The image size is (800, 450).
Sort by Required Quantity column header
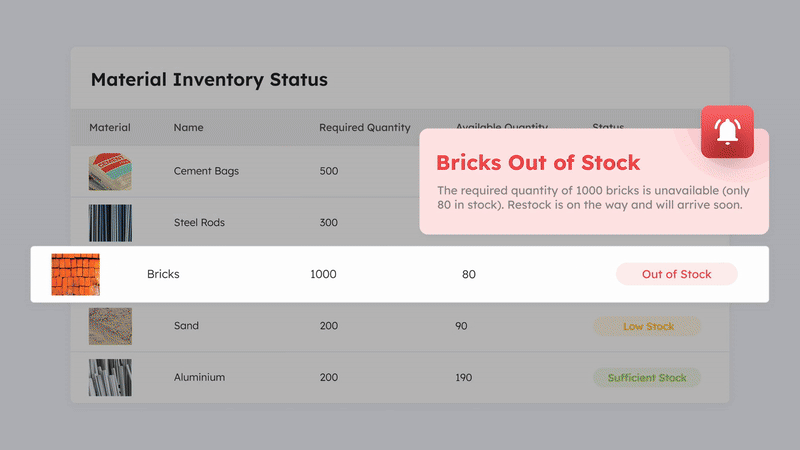pos(365,128)
